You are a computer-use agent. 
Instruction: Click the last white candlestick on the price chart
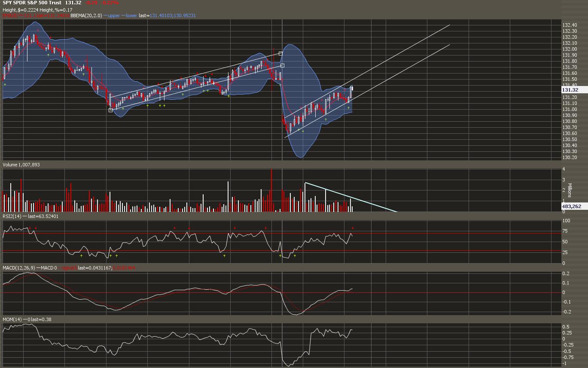(x=352, y=89)
